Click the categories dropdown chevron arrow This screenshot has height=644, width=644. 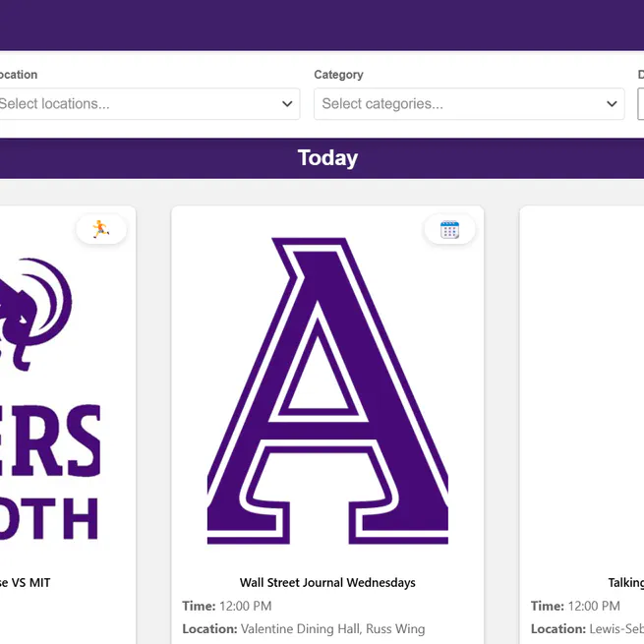[x=612, y=104]
